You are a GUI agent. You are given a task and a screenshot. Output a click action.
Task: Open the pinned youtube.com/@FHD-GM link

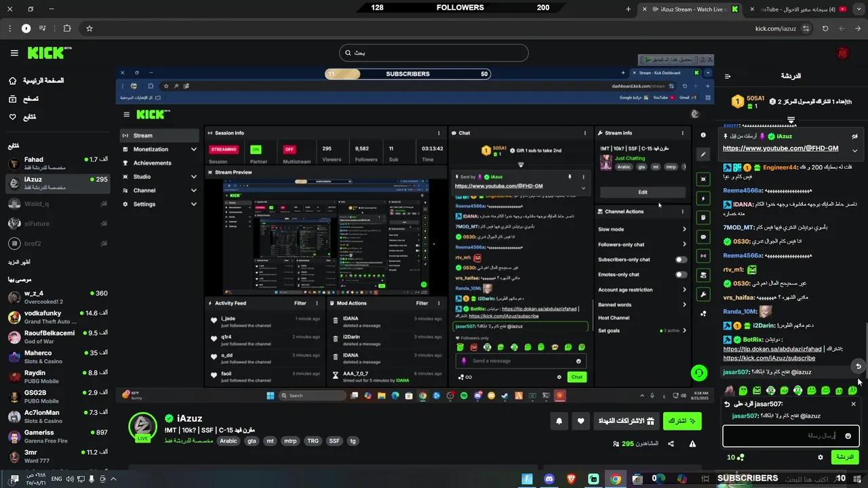[x=781, y=148]
